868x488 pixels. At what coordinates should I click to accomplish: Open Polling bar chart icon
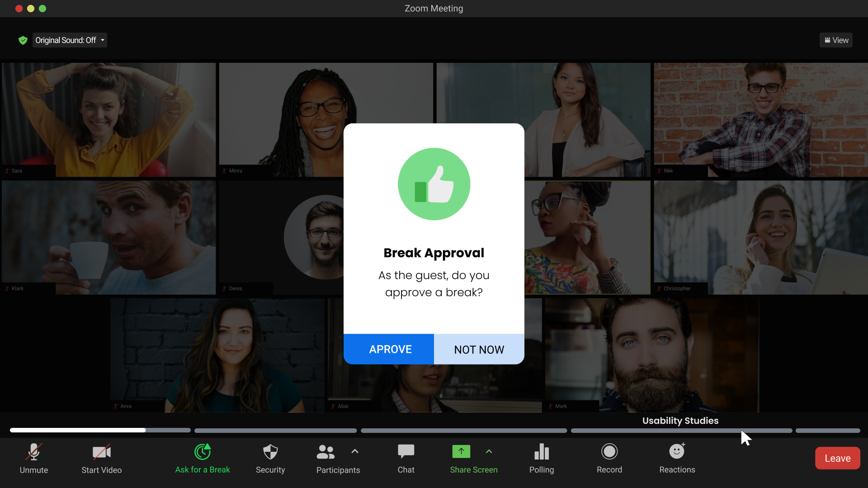(x=542, y=452)
